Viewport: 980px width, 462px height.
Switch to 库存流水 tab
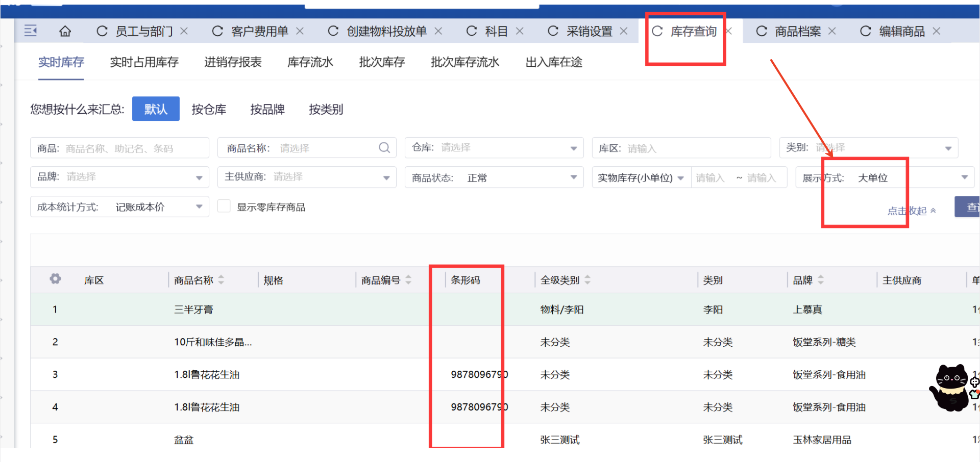tap(310, 62)
